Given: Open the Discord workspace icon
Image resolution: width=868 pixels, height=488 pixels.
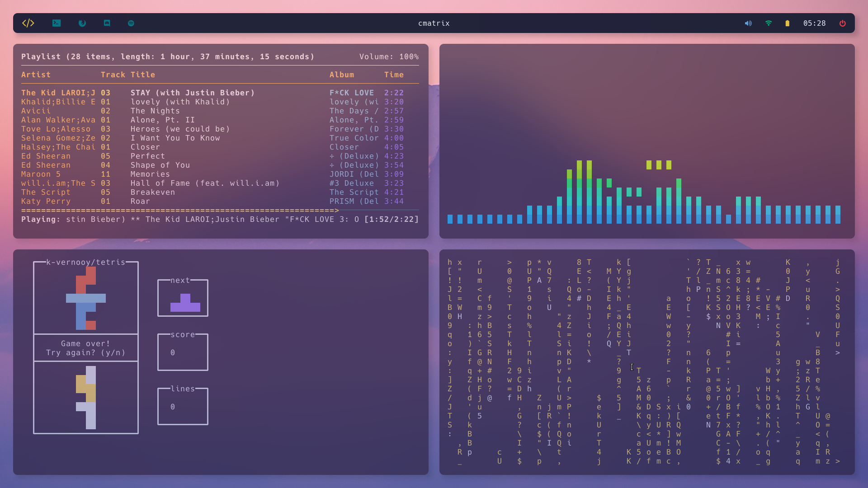Looking at the screenshot, I should click(x=107, y=23).
